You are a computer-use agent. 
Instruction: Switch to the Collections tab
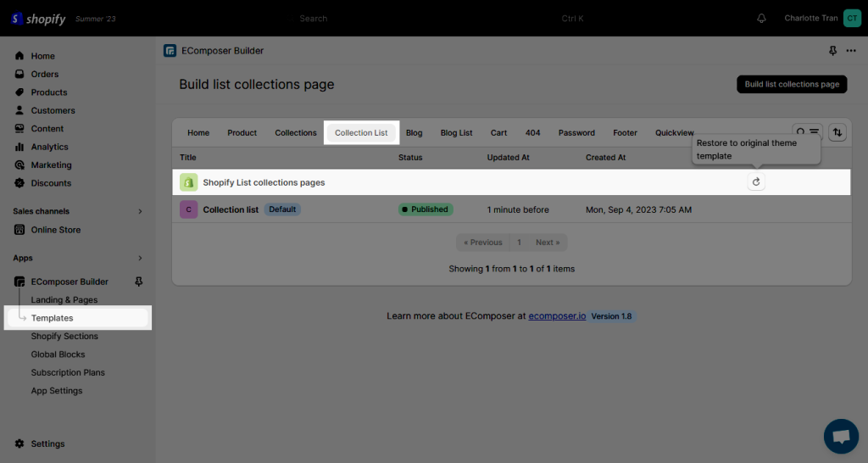click(296, 133)
